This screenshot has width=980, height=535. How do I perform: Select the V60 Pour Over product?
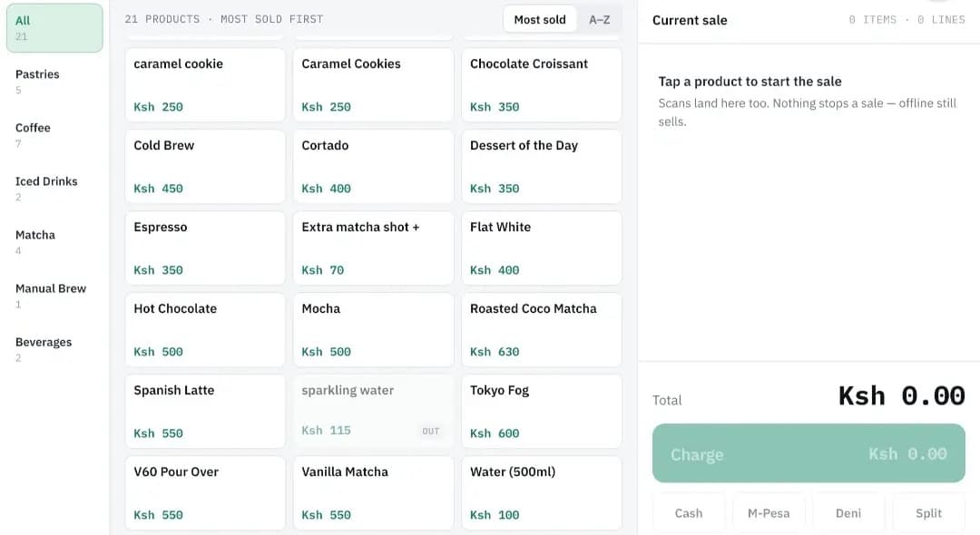point(205,493)
